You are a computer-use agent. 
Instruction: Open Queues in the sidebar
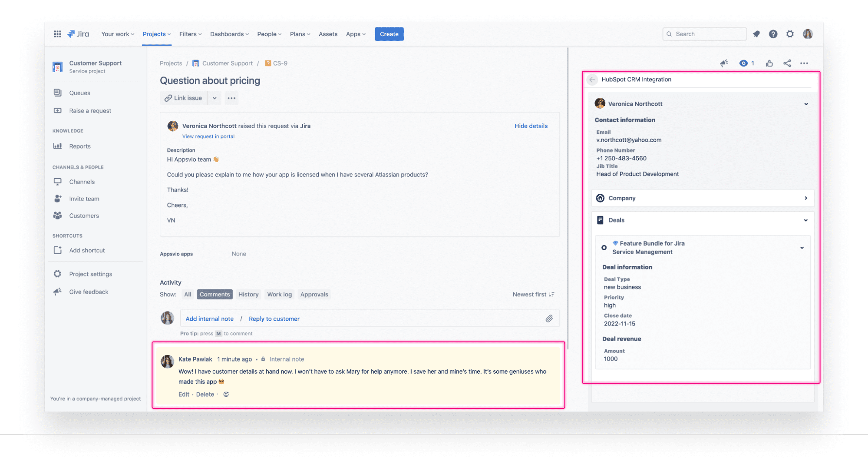[x=80, y=93]
